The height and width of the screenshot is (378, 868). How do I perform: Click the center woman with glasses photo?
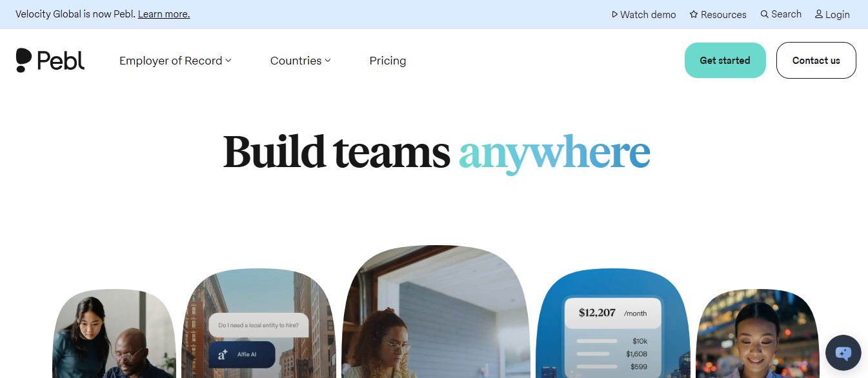[x=436, y=312]
